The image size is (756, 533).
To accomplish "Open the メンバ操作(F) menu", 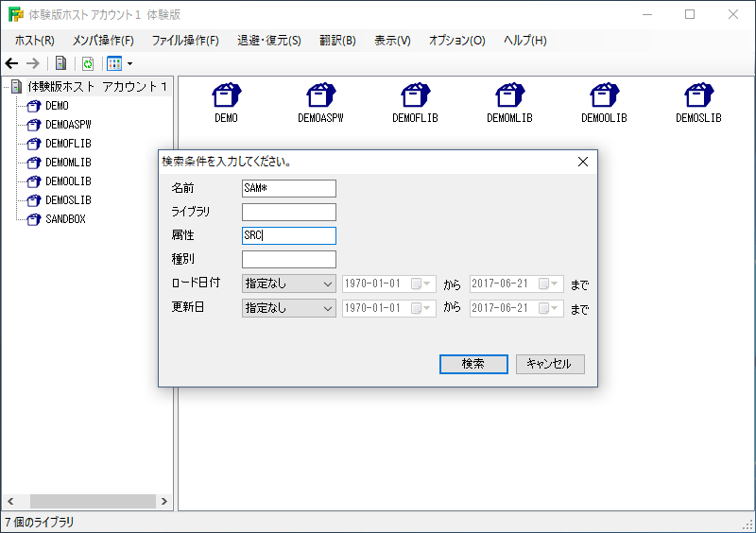I will (103, 41).
